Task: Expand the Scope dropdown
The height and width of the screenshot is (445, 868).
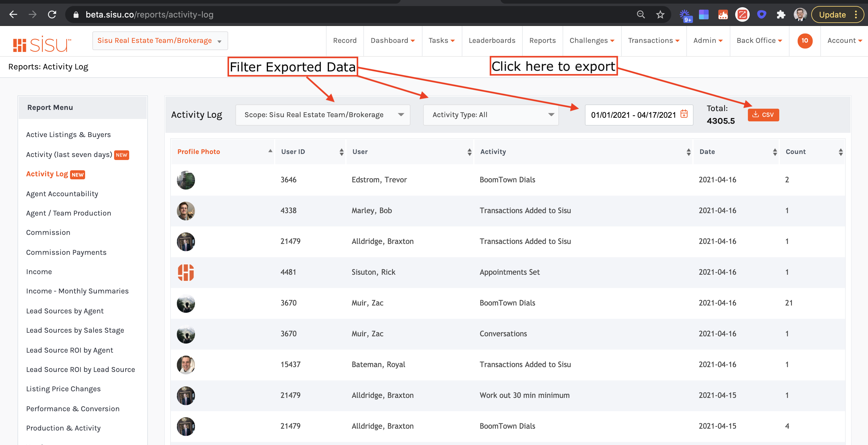Action: [322, 115]
